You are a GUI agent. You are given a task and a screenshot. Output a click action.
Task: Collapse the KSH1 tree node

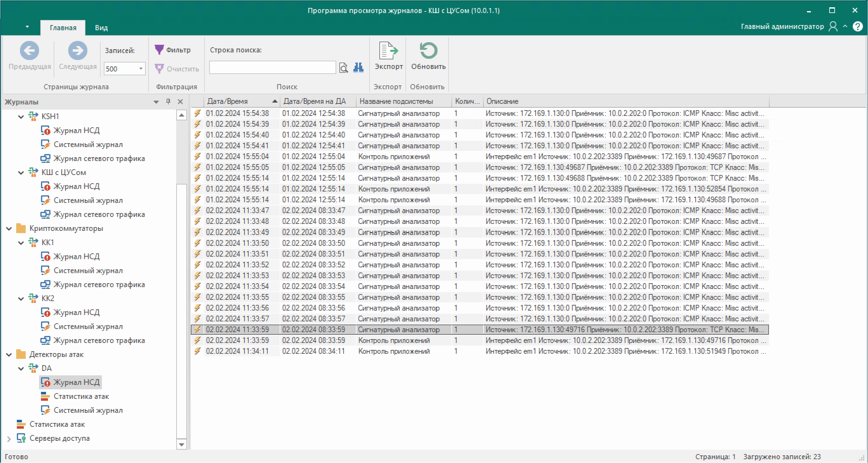(21, 117)
